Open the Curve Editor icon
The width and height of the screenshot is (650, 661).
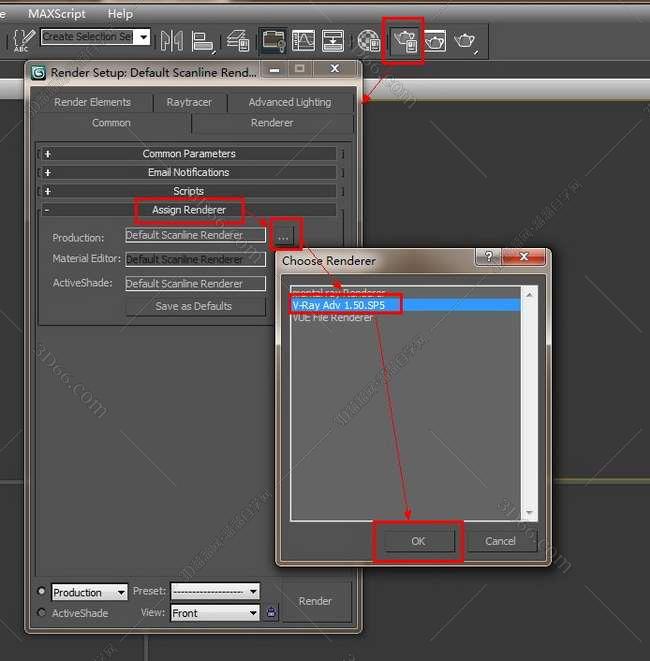pyautogui.click(x=304, y=41)
